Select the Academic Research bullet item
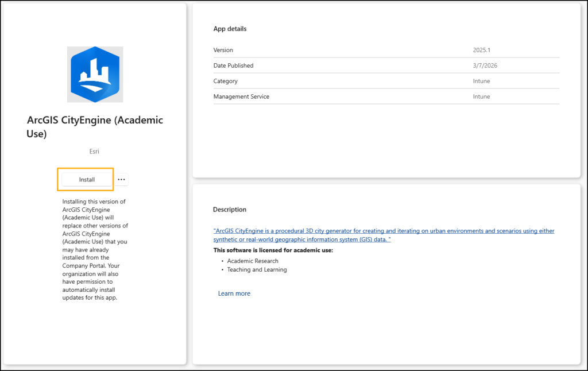Viewport: 588px width, 371px height. click(253, 261)
